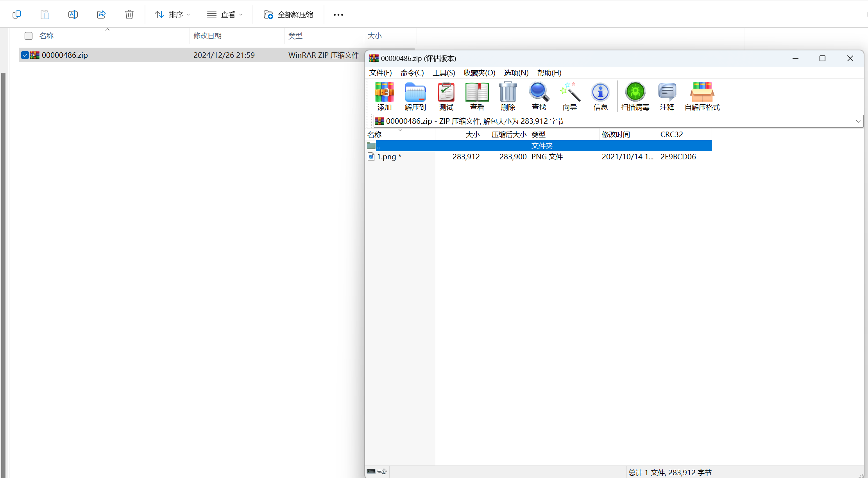Open the Options (选项) menu
The image size is (868, 478).
(516, 73)
